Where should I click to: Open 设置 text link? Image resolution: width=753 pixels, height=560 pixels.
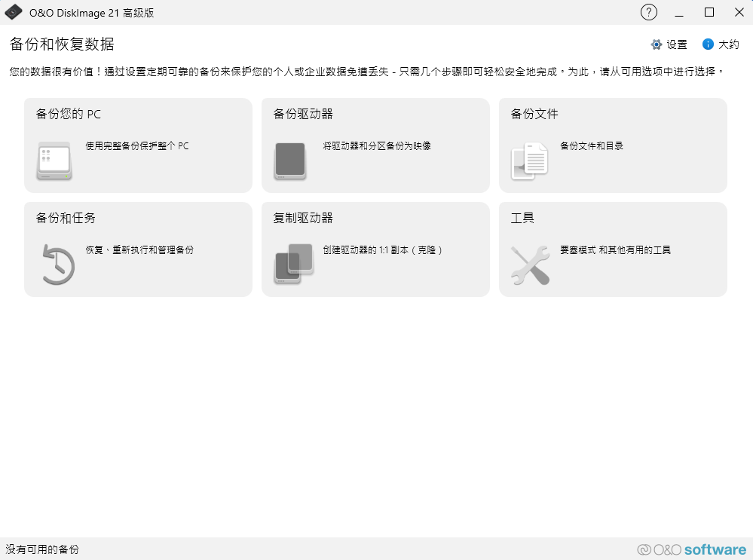pyautogui.click(x=677, y=44)
